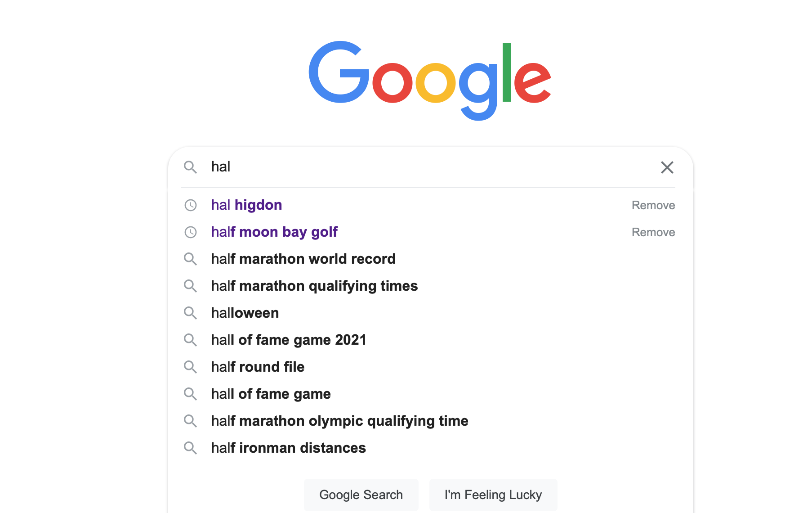This screenshot has height=513, width=812.
Task: Select the hal higdon suggestion
Action: click(x=246, y=205)
